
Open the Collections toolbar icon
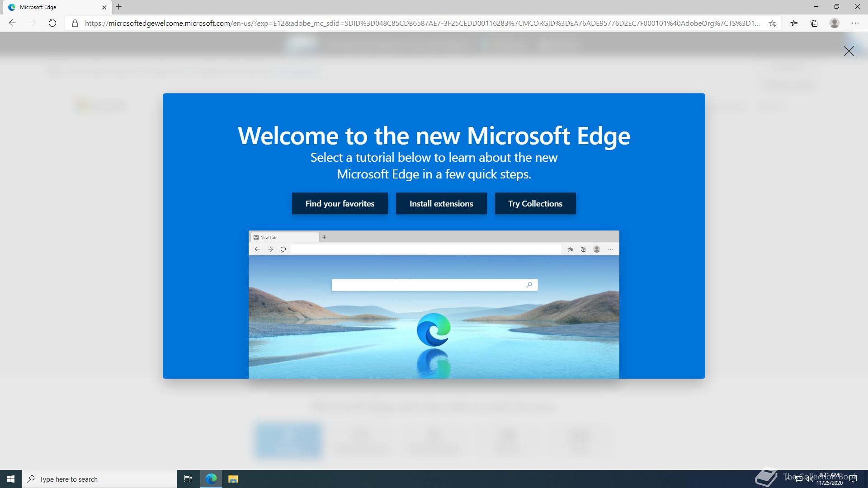(x=814, y=23)
